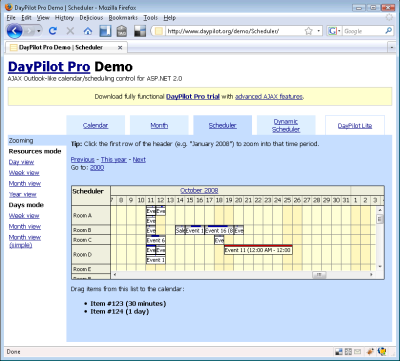Image resolution: width=400 pixels, height=361 pixels.
Task: Select Event 6 in Room C
Action: (x=156, y=240)
